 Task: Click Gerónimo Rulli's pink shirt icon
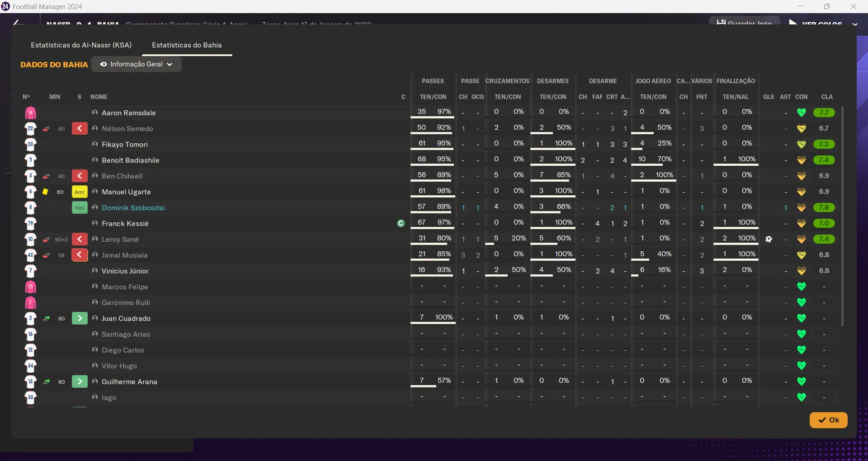click(x=30, y=302)
